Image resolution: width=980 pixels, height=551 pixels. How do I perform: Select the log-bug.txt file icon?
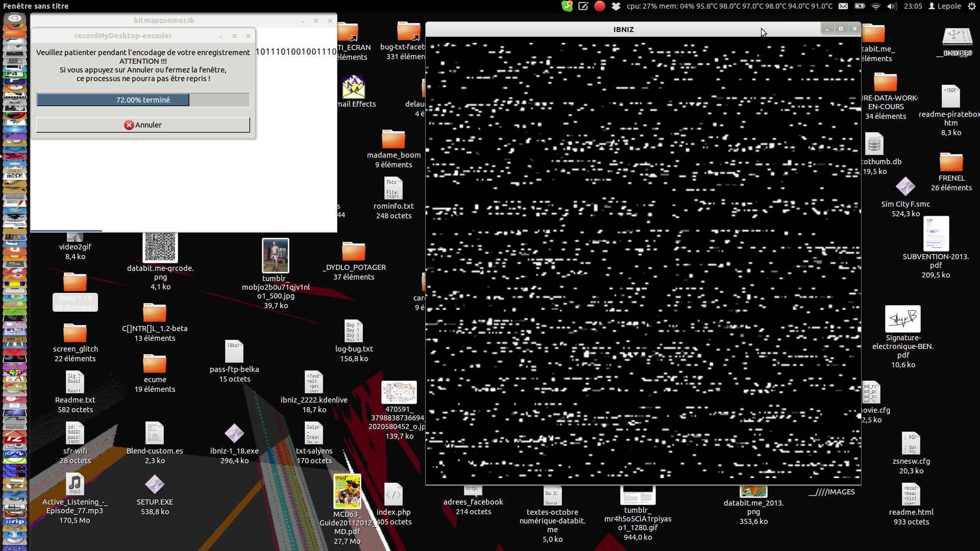pyautogui.click(x=353, y=331)
